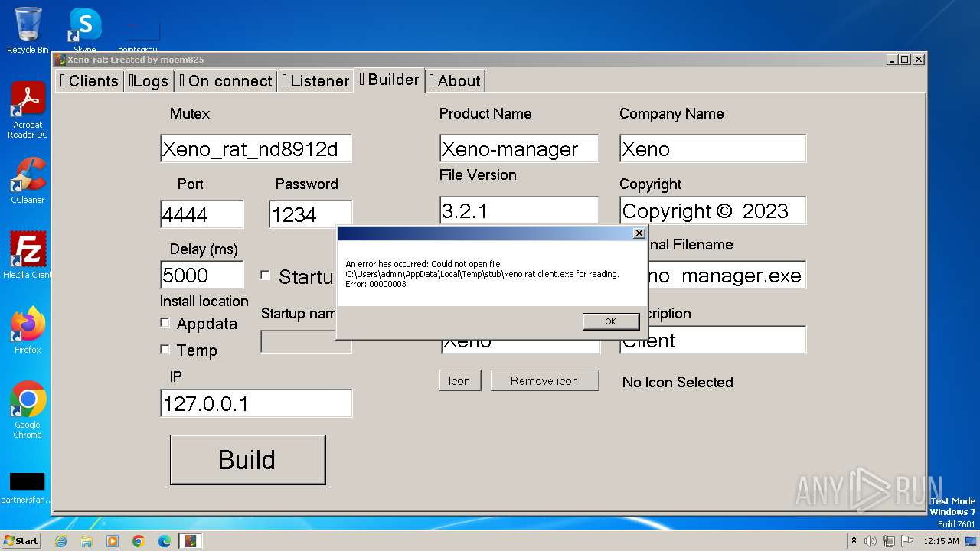Viewport: 980px width, 551px height.
Task: Minimize the Xeno-rat window
Action: (893, 60)
